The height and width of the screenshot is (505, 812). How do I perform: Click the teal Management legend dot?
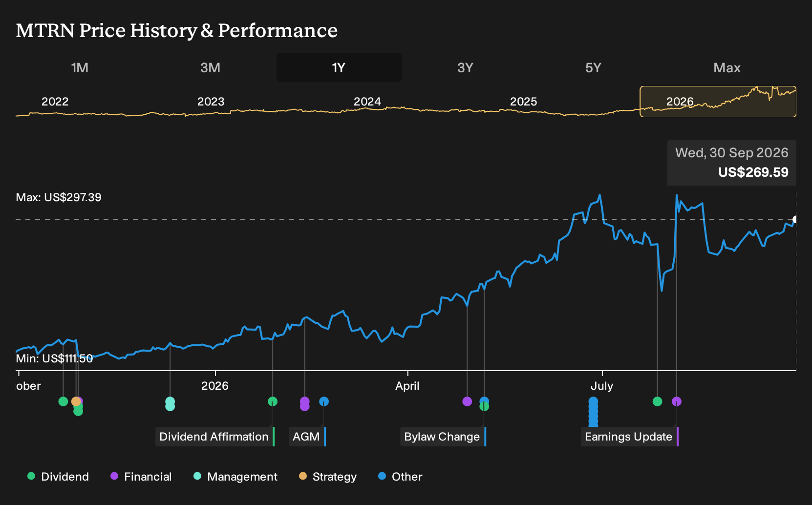coord(197,476)
